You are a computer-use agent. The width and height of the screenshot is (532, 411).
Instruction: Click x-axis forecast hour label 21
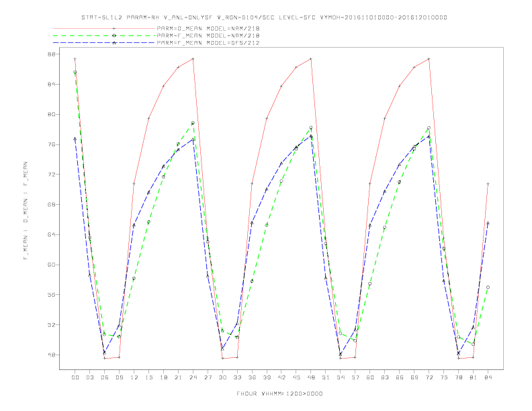point(179,377)
